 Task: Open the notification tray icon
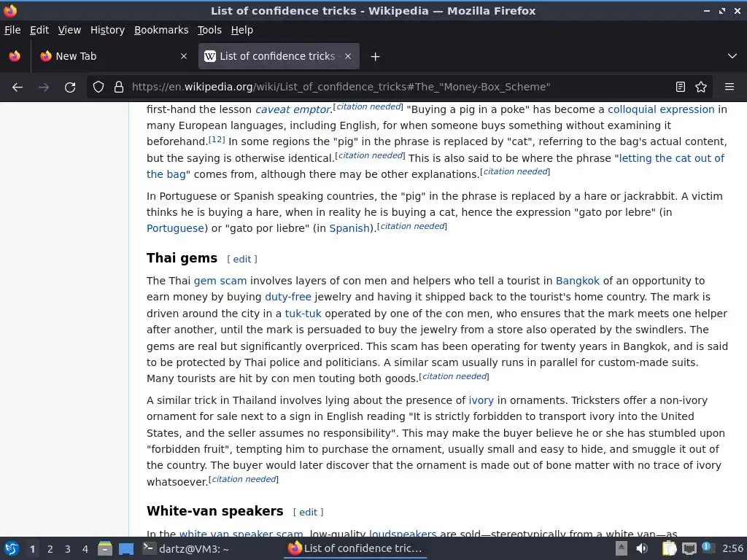coord(708,548)
